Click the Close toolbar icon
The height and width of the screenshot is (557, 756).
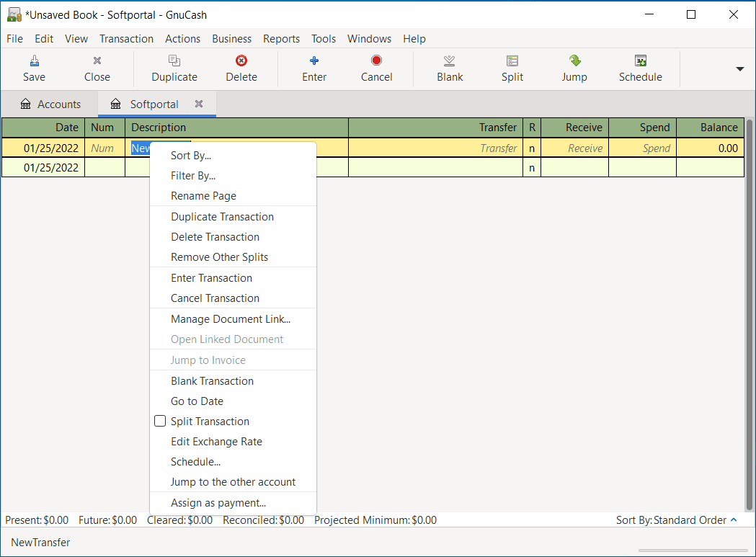pyautogui.click(x=97, y=61)
